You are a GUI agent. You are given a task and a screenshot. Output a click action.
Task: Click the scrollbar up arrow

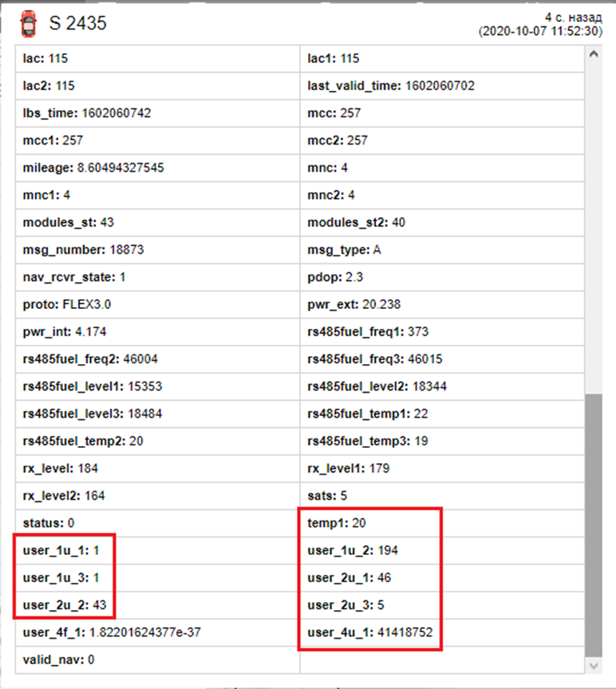pyautogui.click(x=594, y=55)
